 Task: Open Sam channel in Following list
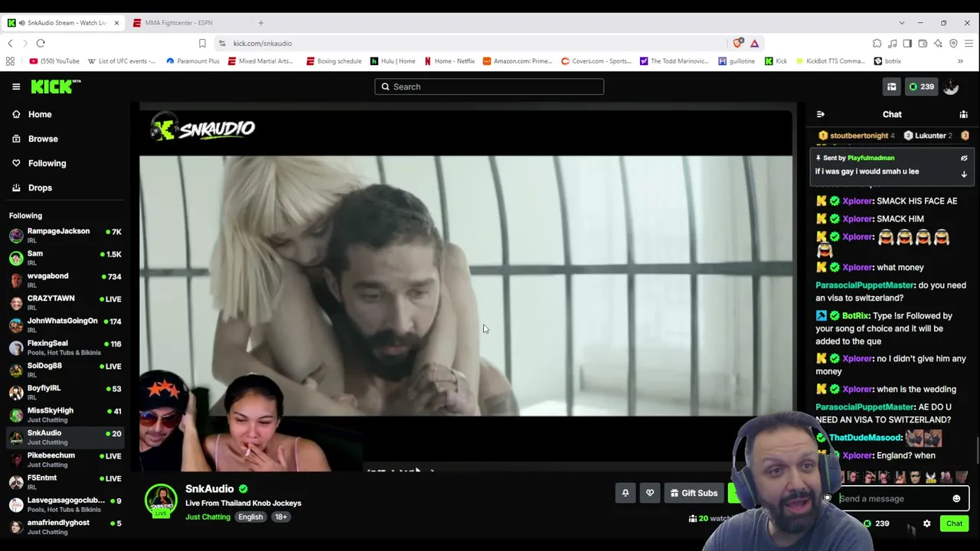pos(65,258)
